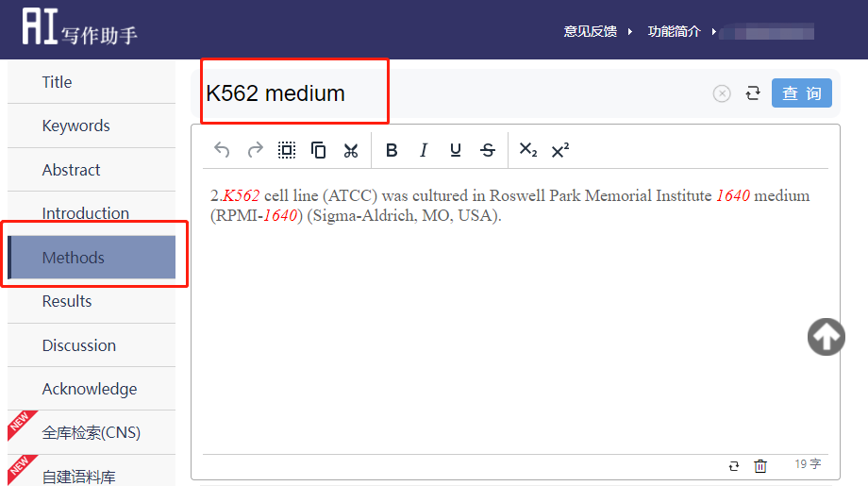Click the AI写作助手 logo
The height and width of the screenshot is (486, 868).
pos(79,27)
